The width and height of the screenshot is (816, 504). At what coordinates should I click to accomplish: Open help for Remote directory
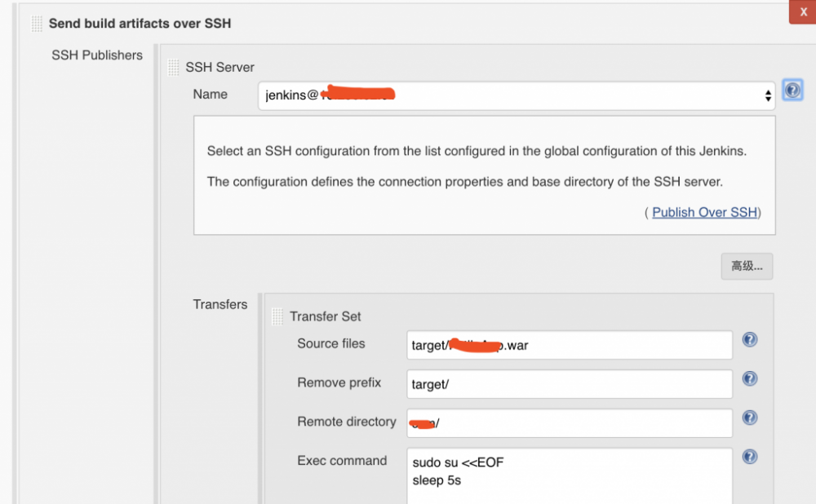749,418
